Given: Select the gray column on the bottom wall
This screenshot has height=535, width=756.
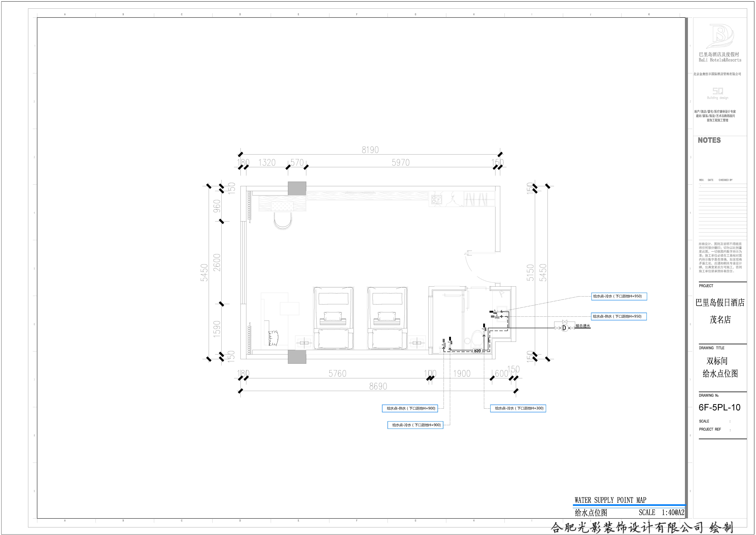Looking at the screenshot, I should 297,357.
